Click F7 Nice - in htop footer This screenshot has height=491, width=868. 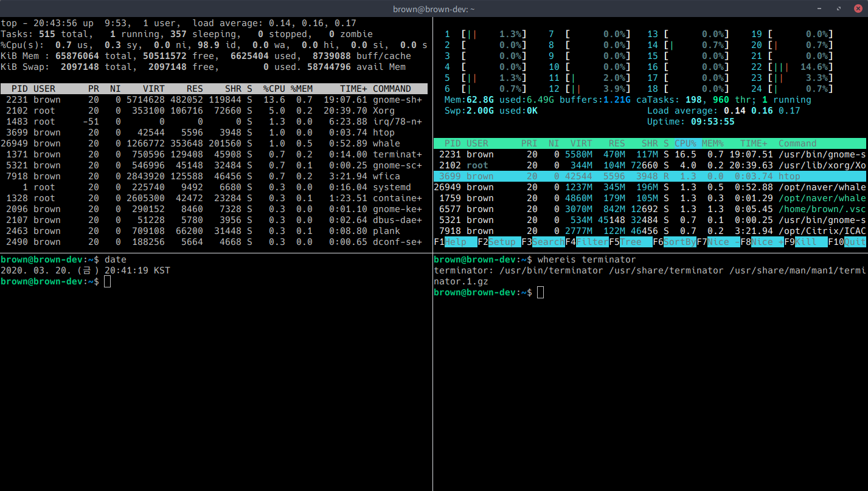click(718, 242)
